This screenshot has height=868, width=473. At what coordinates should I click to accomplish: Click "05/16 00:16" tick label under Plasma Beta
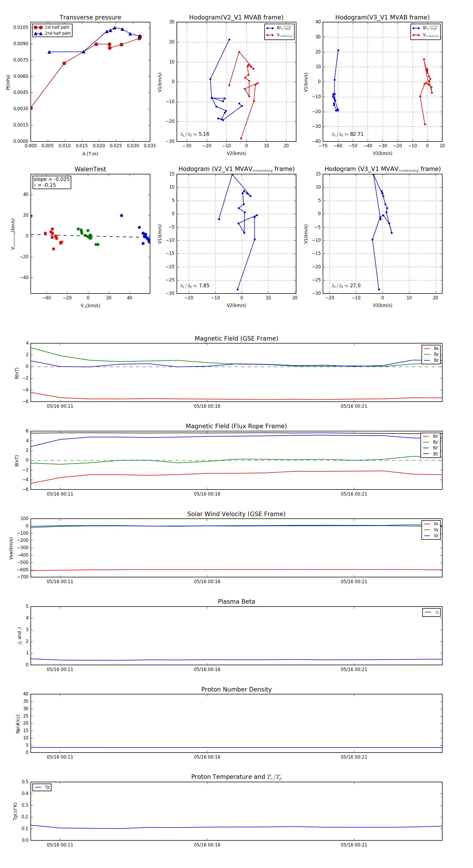(207, 669)
